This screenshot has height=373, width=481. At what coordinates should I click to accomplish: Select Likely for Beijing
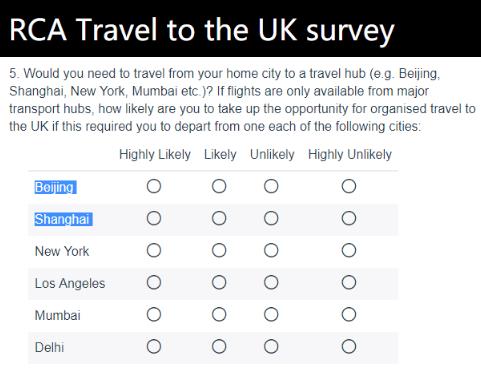tap(219, 186)
